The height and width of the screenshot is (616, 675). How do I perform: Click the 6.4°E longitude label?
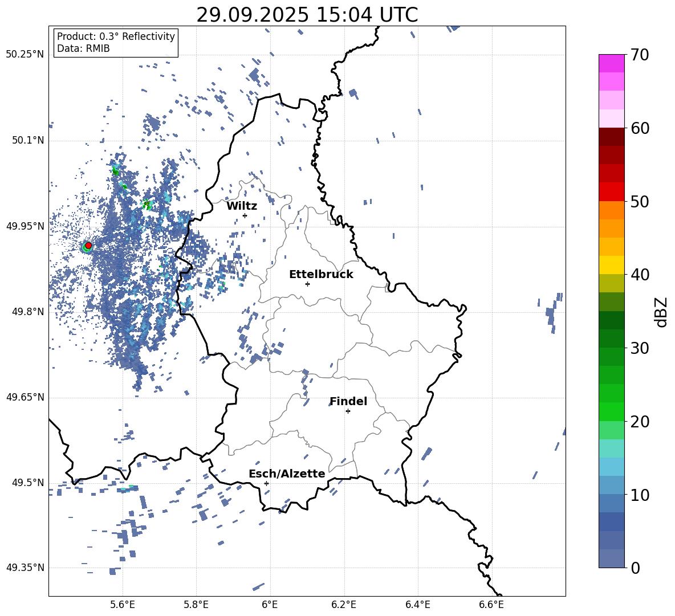click(x=417, y=605)
